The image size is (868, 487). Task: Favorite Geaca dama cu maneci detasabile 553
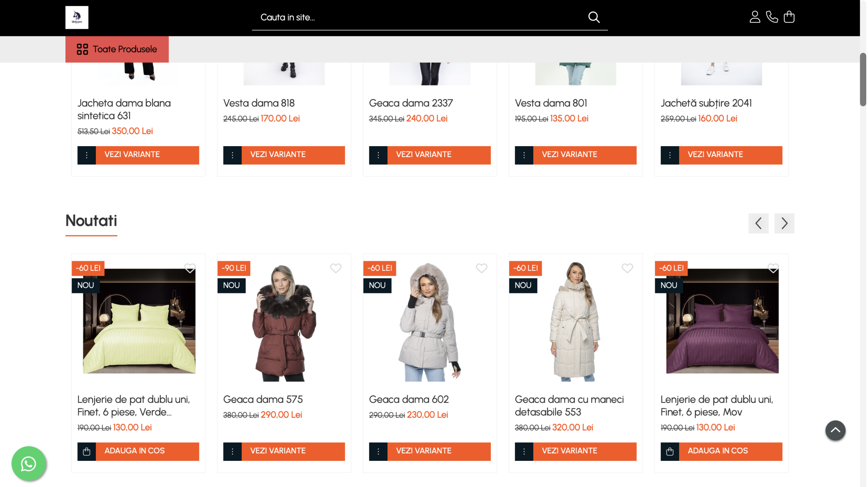point(627,268)
